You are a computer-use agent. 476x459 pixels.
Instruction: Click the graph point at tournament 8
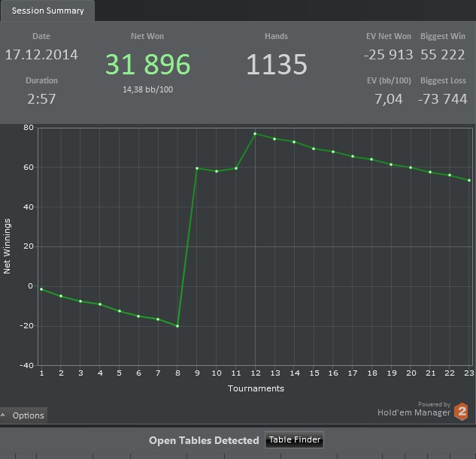[x=177, y=326]
